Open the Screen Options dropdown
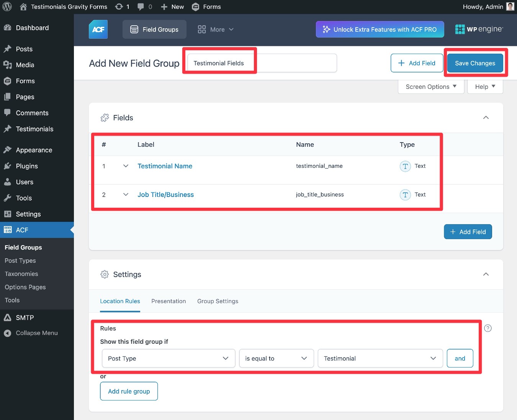The width and height of the screenshot is (517, 420). click(430, 87)
